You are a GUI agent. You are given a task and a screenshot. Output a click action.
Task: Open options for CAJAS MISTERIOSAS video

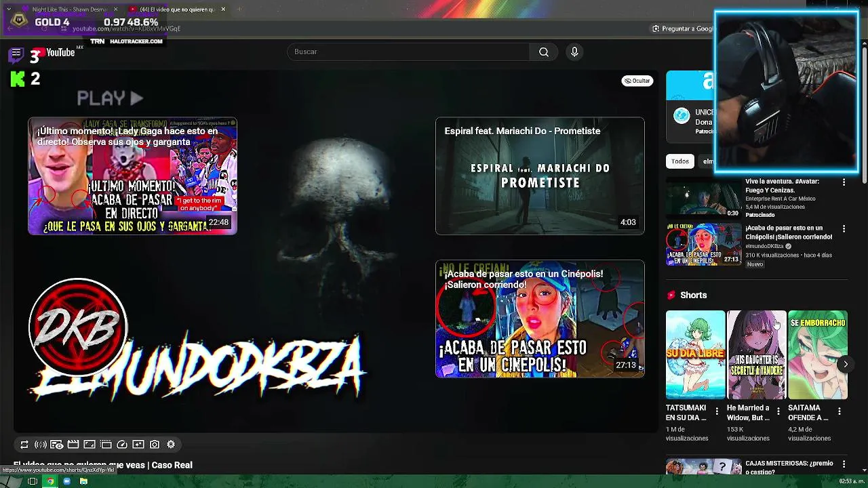[x=844, y=464]
